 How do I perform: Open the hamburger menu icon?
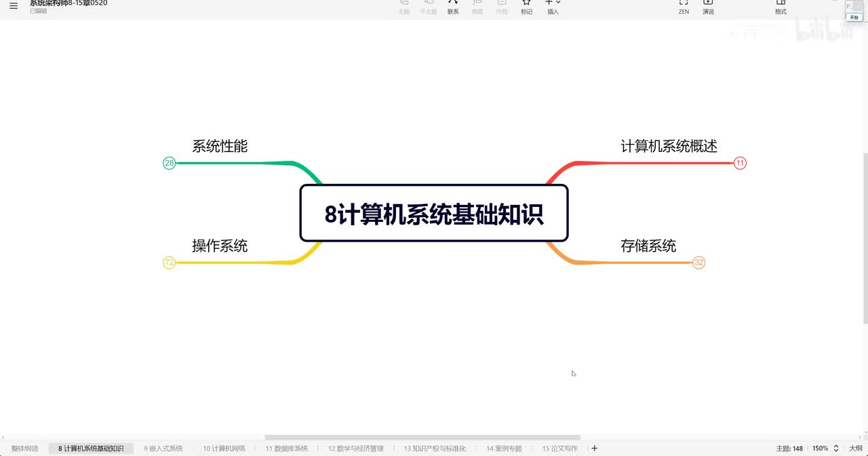pos(14,6)
